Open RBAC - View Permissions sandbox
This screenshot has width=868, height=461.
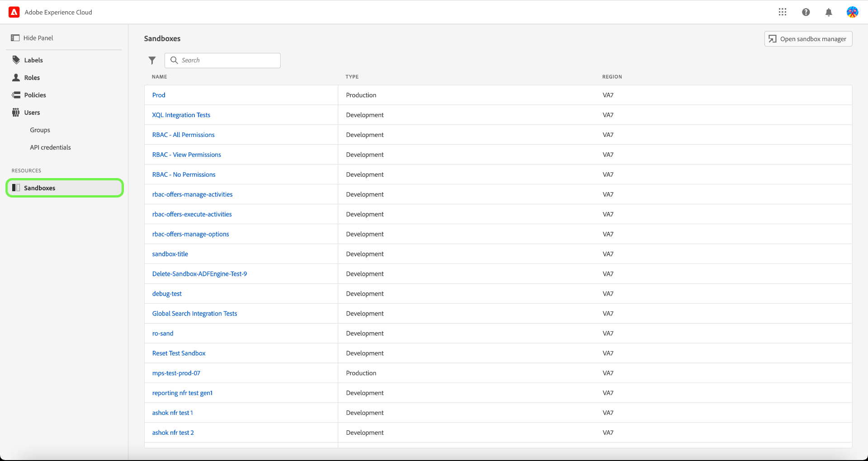pos(186,155)
